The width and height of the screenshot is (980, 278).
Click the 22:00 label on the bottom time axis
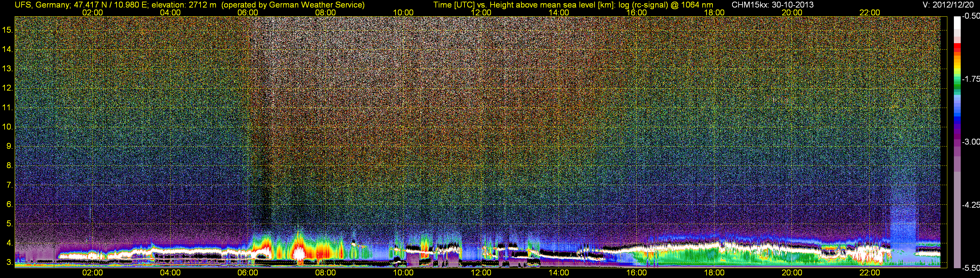coord(870,273)
